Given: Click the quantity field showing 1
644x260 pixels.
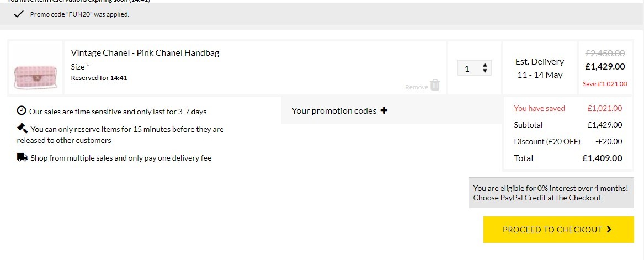Looking at the screenshot, I should 475,68.
